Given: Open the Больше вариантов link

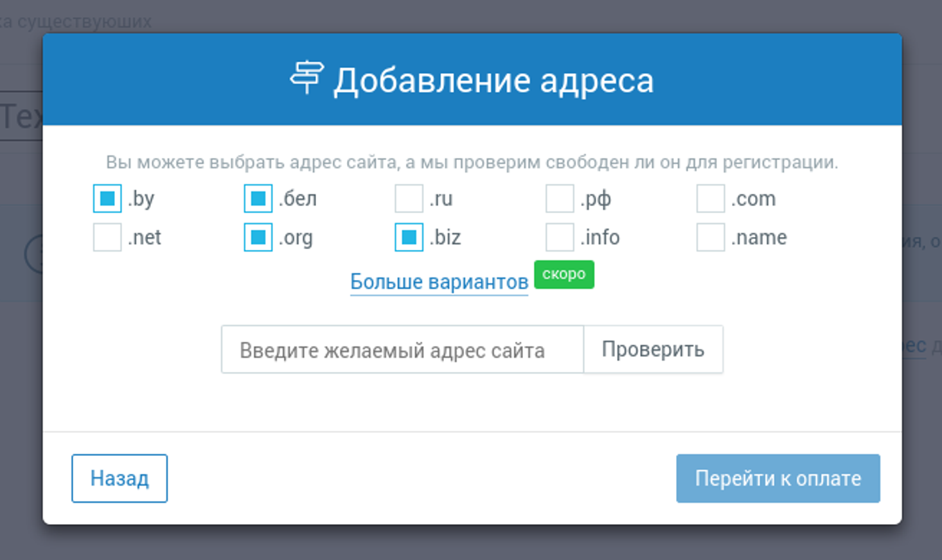Looking at the screenshot, I should click(439, 282).
